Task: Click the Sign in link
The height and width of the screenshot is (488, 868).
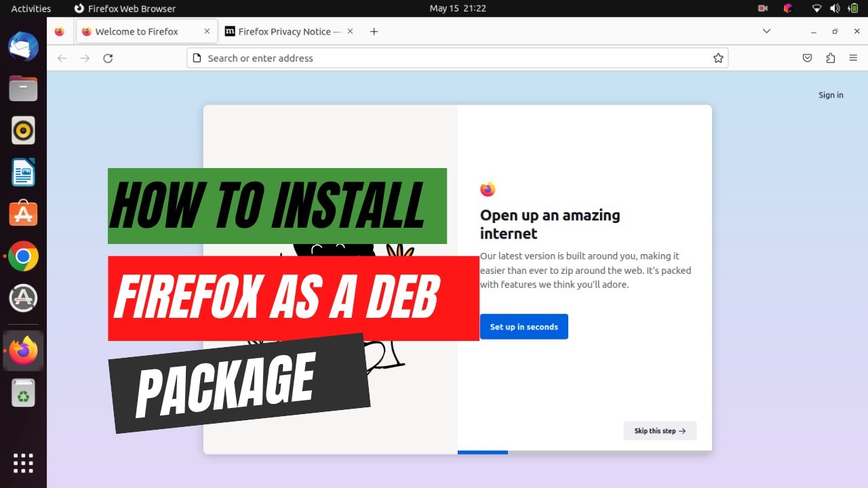Action: (831, 95)
